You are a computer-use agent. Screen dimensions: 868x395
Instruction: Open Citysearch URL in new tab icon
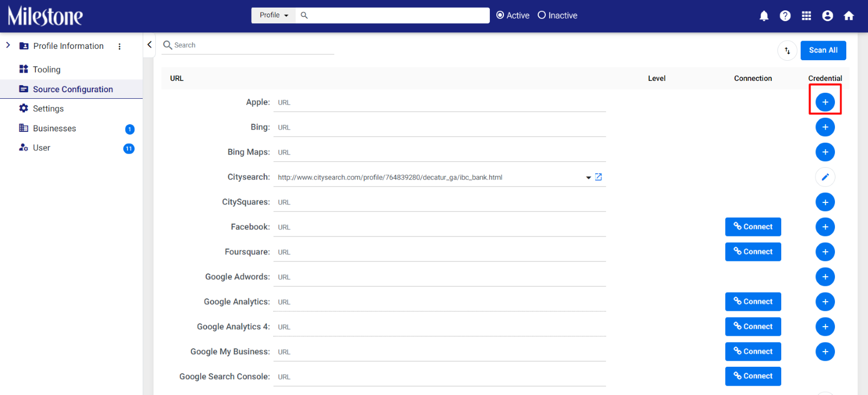(x=598, y=177)
